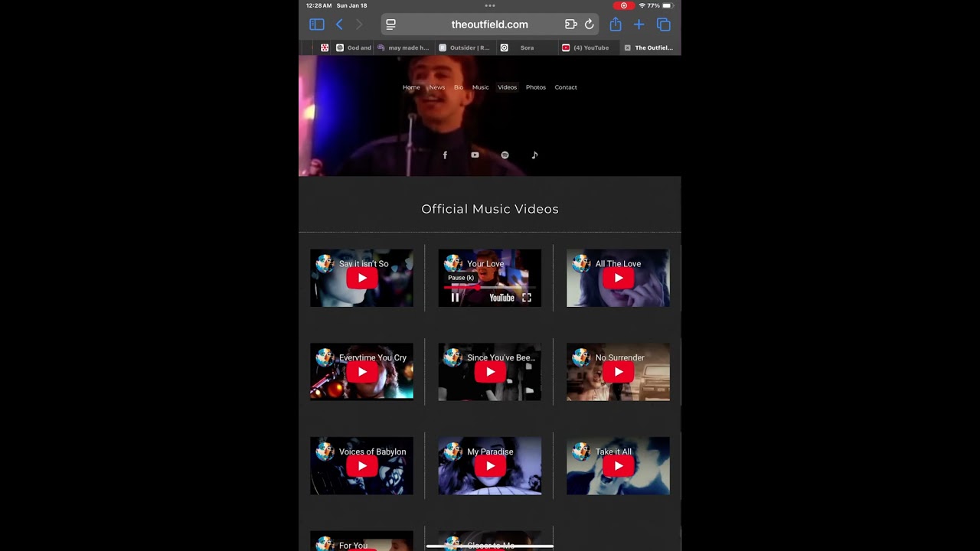Enter fullscreen on Your Love video
The width and height of the screenshot is (980, 551).
pyautogui.click(x=527, y=298)
